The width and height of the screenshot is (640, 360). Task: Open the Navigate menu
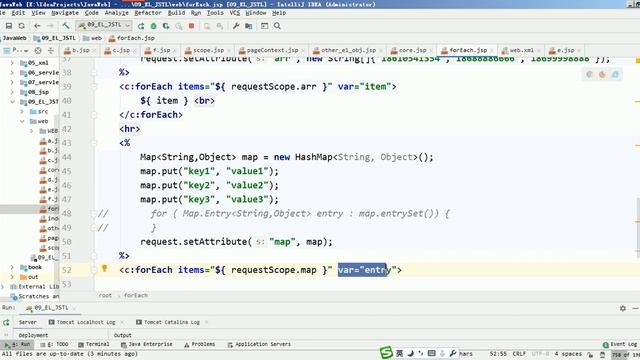click(x=65, y=13)
